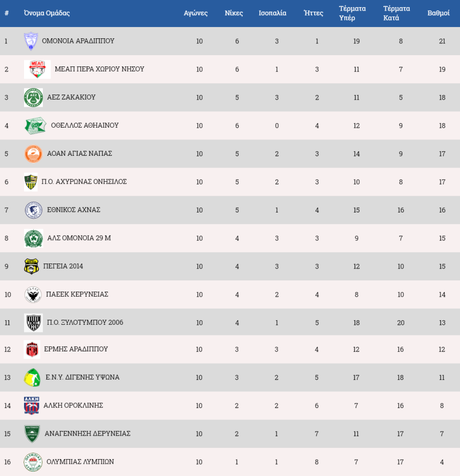The width and height of the screenshot is (460, 476).
Task: Click the Π.Ο. ΞΥΛΟΤΥΜΠΟΥ 2006 striped shield
Action: coord(33,323)
